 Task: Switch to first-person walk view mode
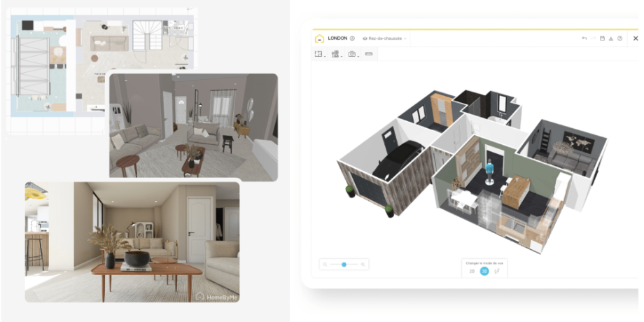497,271
